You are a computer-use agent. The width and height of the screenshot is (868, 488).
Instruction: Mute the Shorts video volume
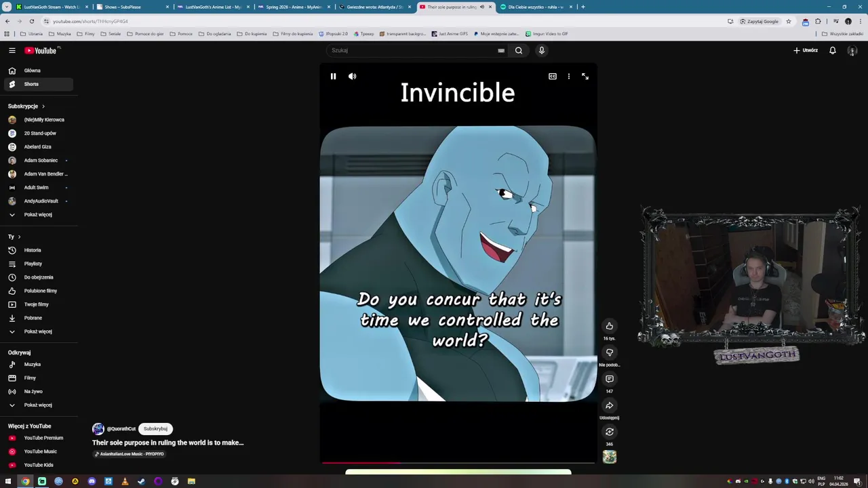(352, 77)
